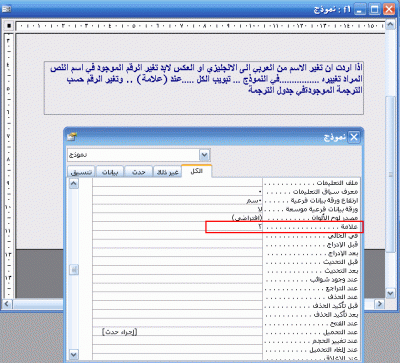The image size is (400, 363).
Task: Select بعد تأكيد الحذف property
Action: (312, 315)
